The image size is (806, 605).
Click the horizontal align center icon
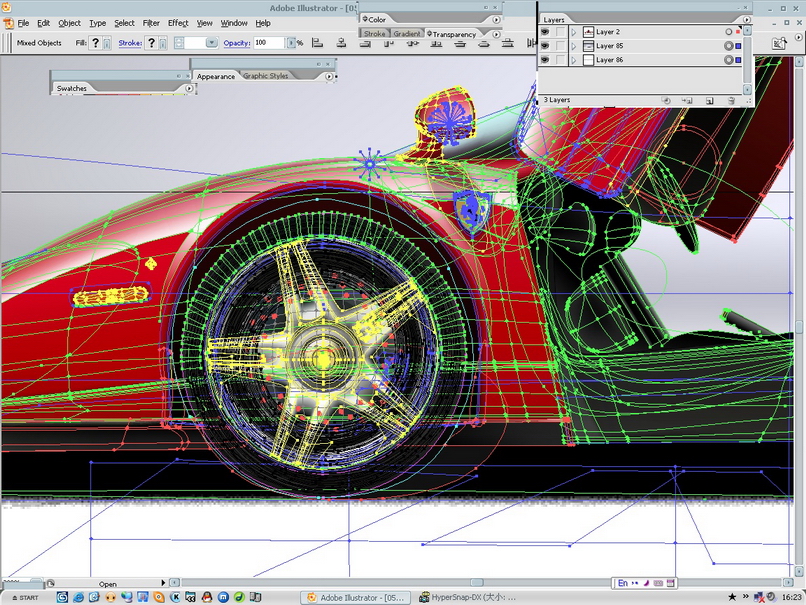coord(341,43)
